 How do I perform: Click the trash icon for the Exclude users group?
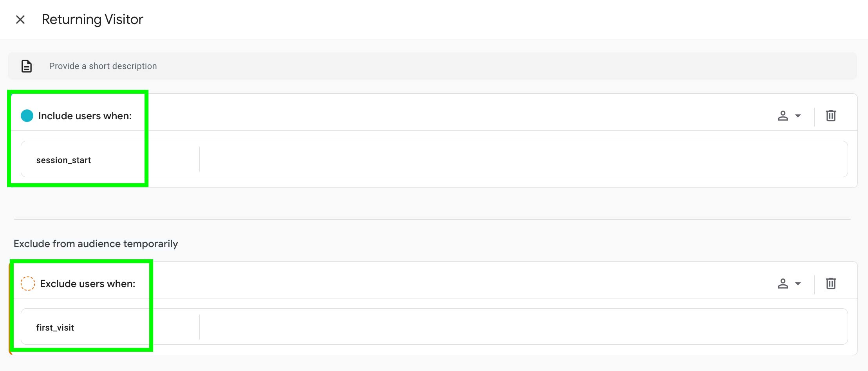[x=831, y=283]
